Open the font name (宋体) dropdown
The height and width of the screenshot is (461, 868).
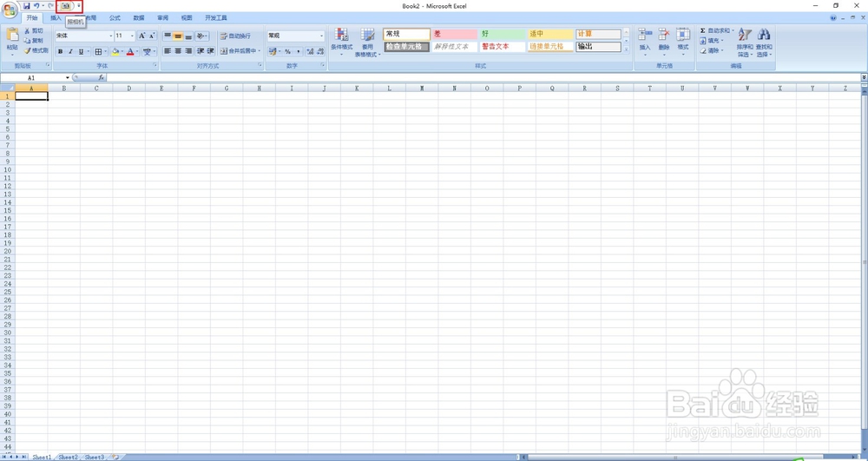(111, 36)
